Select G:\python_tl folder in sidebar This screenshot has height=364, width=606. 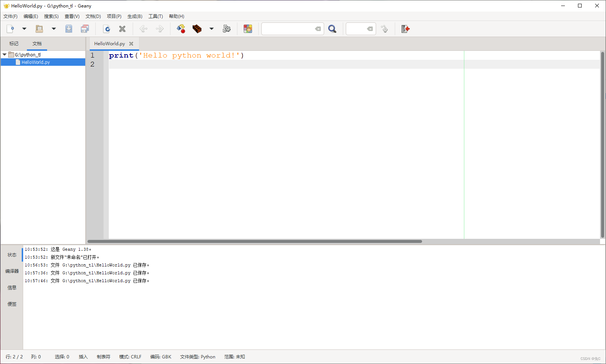tap(28, 55)
